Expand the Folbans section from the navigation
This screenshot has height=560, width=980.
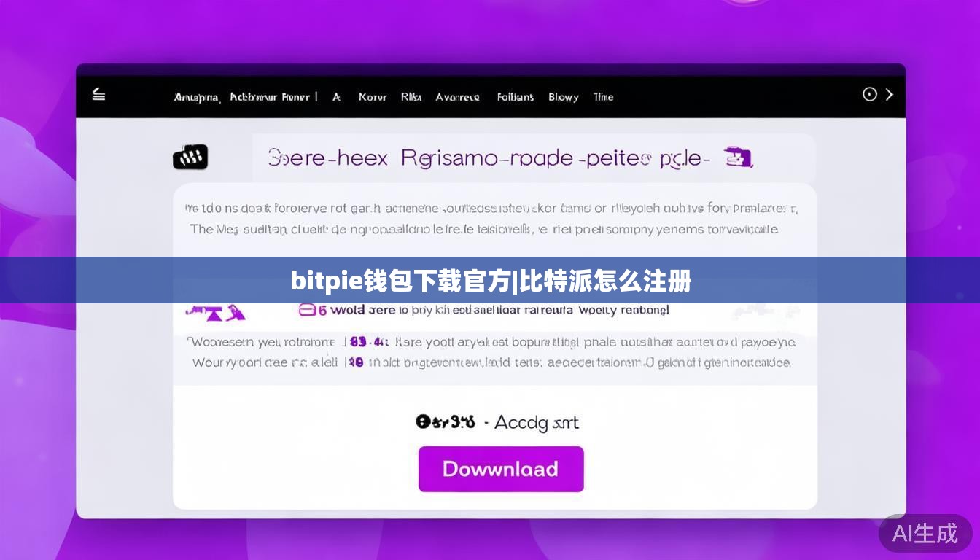(x=515, y=97)
